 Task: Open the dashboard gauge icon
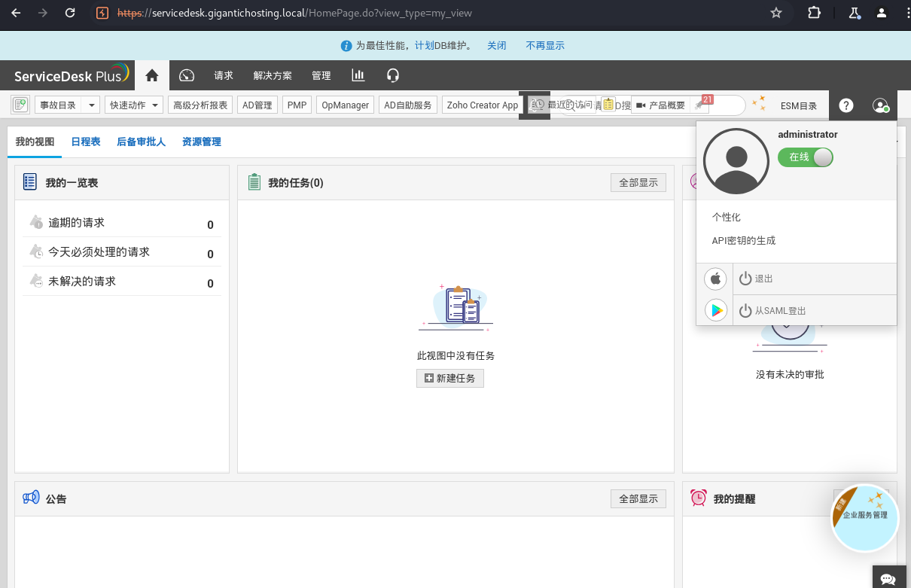(x=187, y=75)
